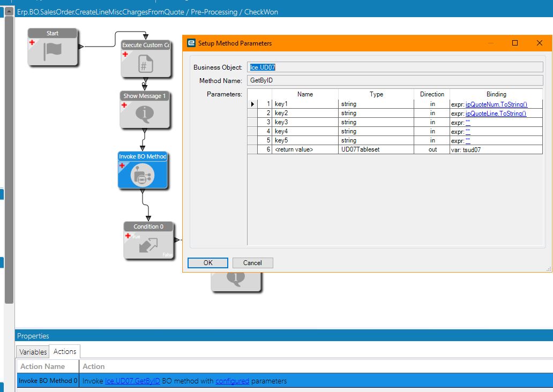Select the partially hidden message node below dialog
553x392 pixels.
coord(236,282)
